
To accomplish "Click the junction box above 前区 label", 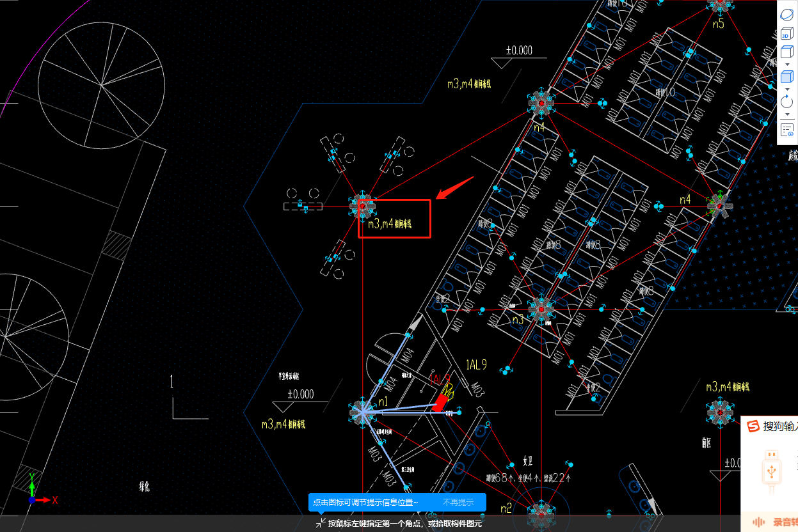I will click(719, 413).
